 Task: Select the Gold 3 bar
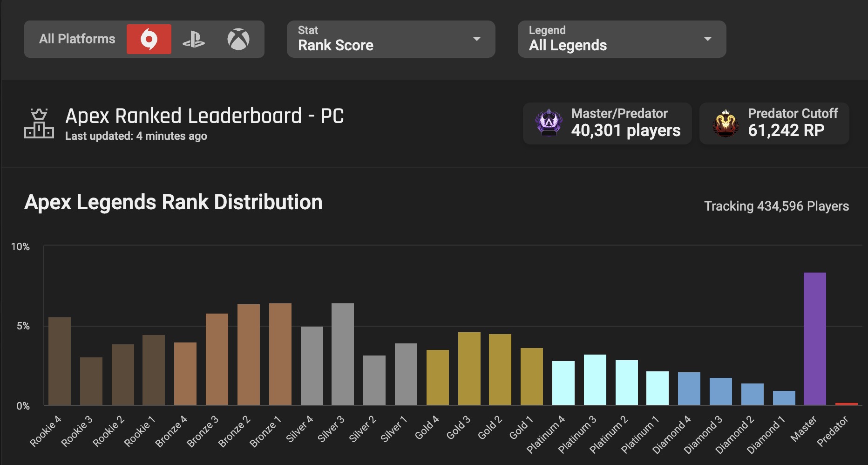(x=469, y=369)
